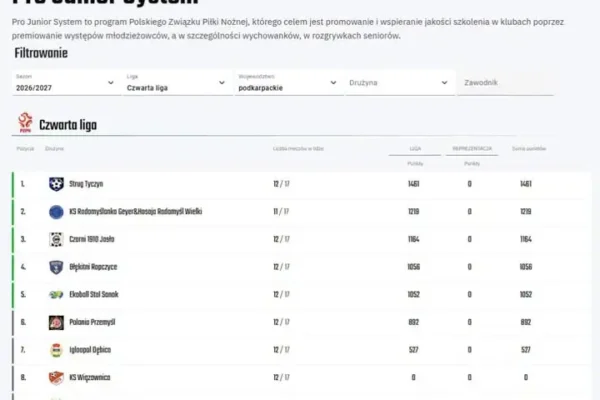Click the Polonia Przemyśl club crest
This screenshot has width=600, height=400.
pos(56,322)
